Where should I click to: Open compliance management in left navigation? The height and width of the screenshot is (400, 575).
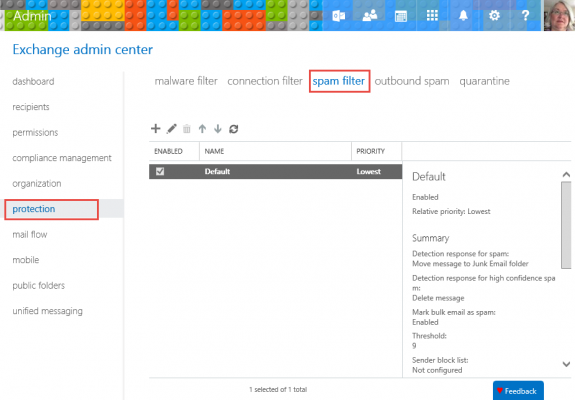pyautogui.click(x=62, y=158)
